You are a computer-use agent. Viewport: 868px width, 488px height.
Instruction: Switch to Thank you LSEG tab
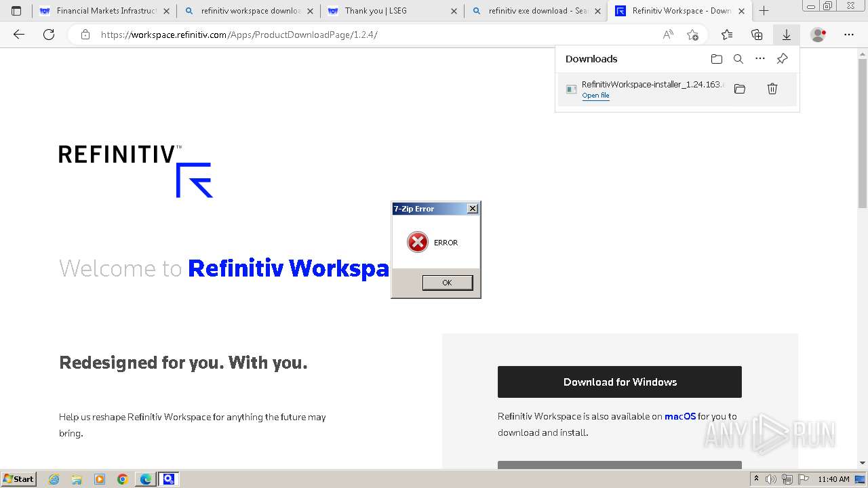pyautogui.click(x=393, y=11)
